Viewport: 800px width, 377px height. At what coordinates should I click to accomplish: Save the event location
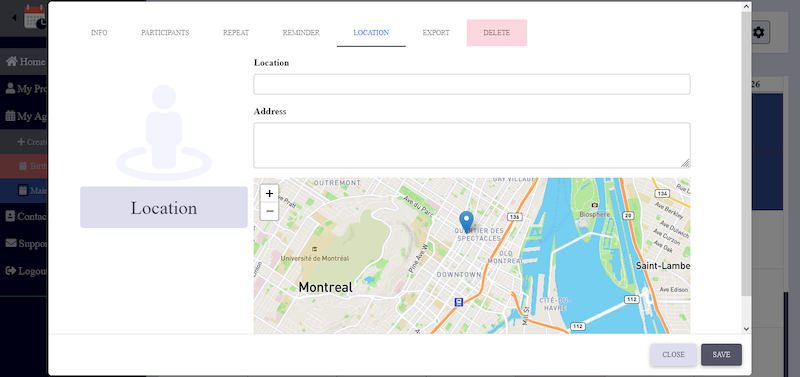[721, 355]
